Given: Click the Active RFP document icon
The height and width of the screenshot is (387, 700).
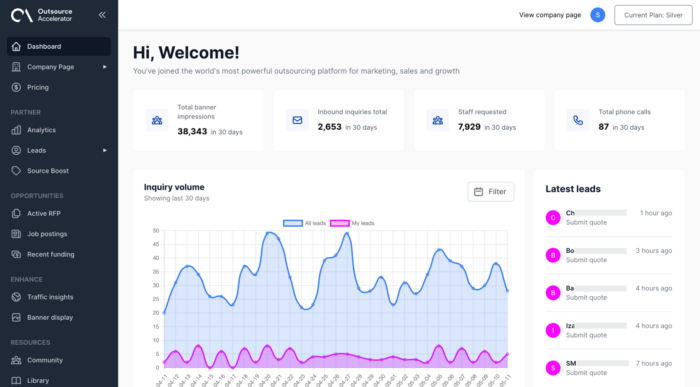Looking at the screenshot, I should (x=16, y=213).
